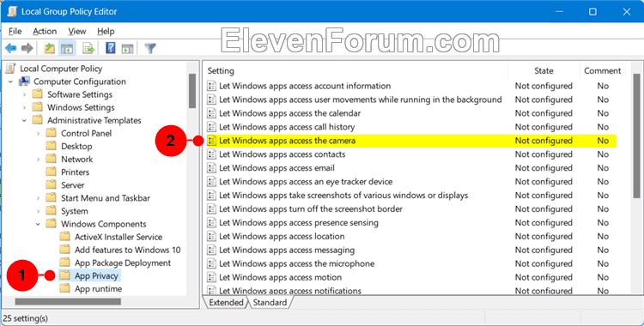Click the Forward arrow toolbar icon

pyautogui.click(x=27, y=48)
